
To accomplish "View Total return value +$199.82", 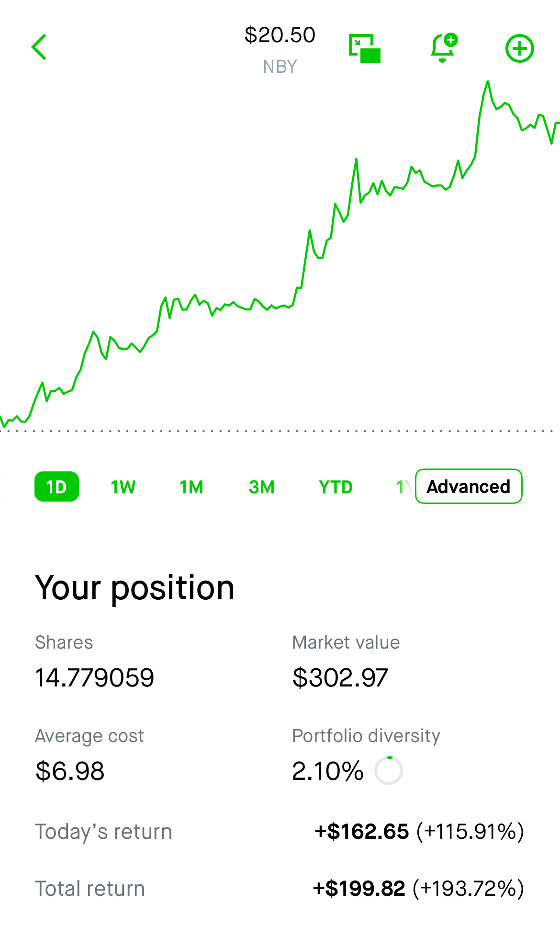I will click(x=359, y=889).
